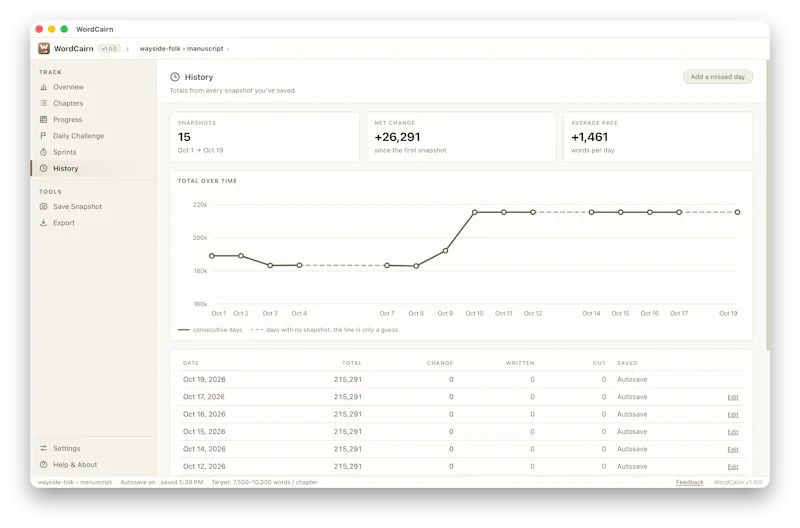The height and width of the screenshot is (528, 800).
Task: Click the Oct 7 data point on chart
Action: [x=387, y=266]
